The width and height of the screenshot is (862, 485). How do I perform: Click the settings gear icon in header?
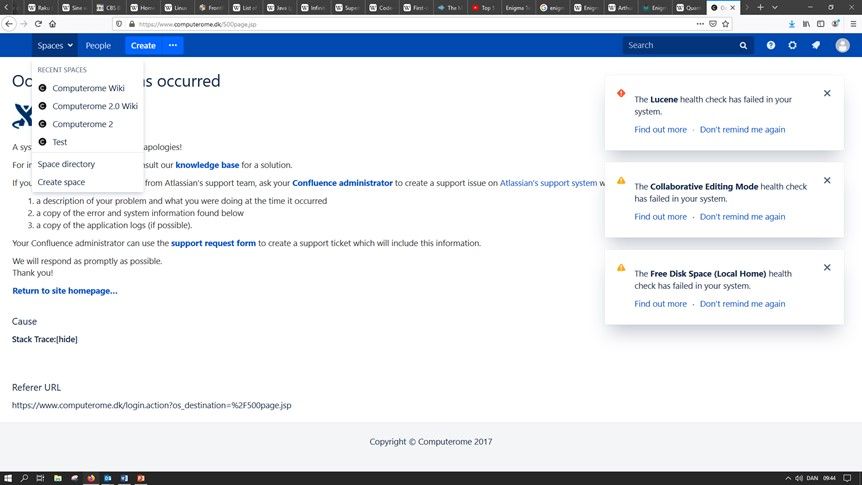pyautogui.click(x=793, y=45)
